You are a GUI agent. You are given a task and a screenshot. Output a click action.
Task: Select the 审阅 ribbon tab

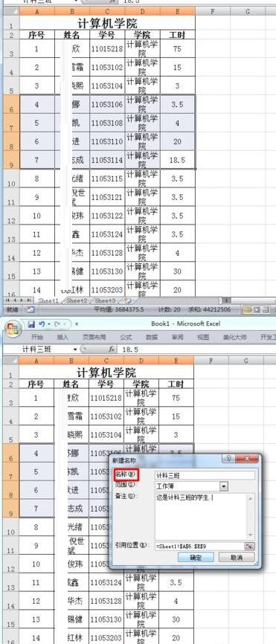click(x=177, y=338)
